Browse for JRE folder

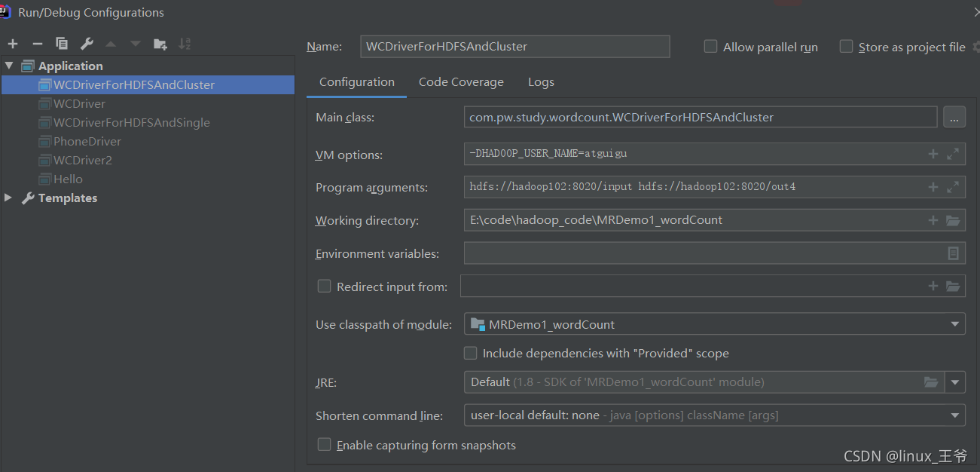(932, 382)
